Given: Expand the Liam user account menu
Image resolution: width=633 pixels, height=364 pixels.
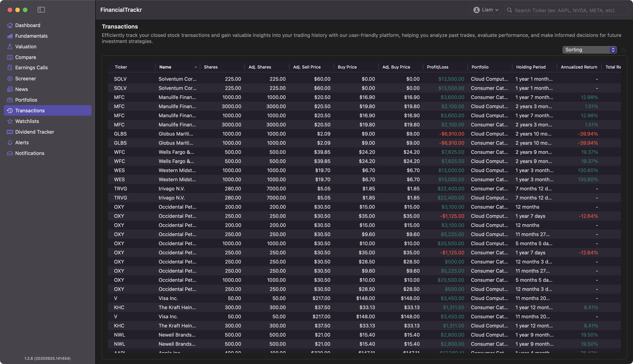Looking at the screenshot, I should 486,10.
